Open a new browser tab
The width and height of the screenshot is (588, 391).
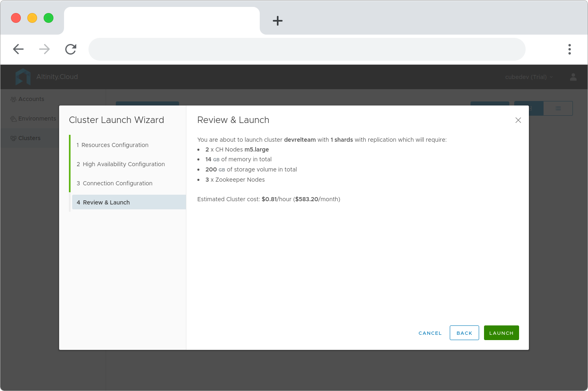click(278, 21)
